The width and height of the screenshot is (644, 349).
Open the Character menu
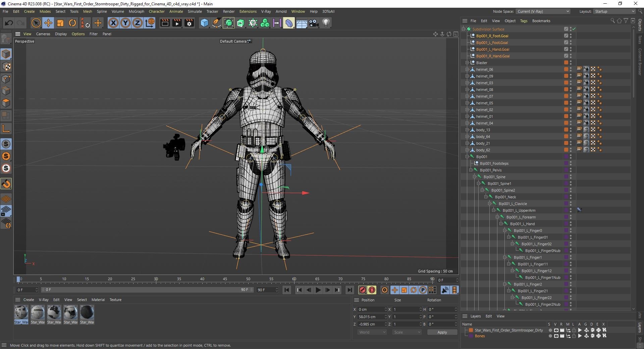(157, 11)
